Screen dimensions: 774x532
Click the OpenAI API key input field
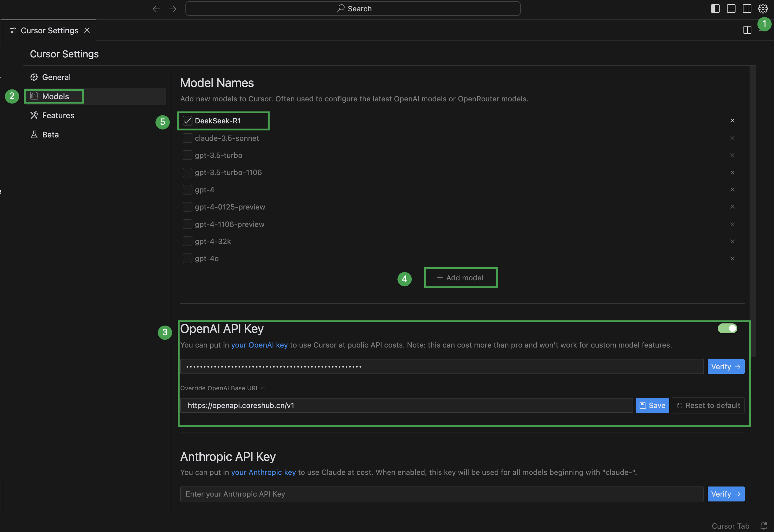point(442,367)
